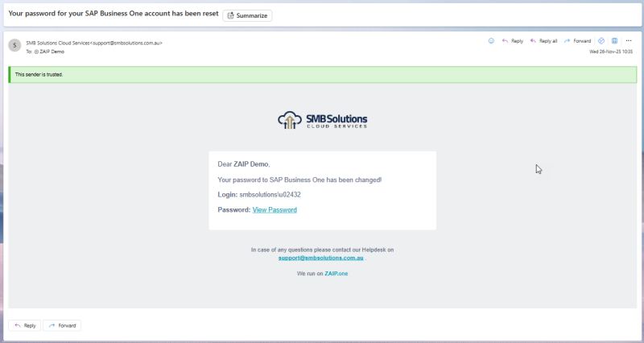Open the ZAIP.one link
The width and height of the screenshot is (644, 343).
(336, 274)
